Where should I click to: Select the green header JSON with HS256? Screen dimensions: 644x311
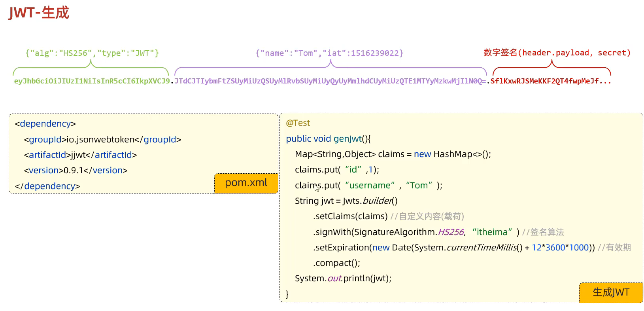click(92, 53)
